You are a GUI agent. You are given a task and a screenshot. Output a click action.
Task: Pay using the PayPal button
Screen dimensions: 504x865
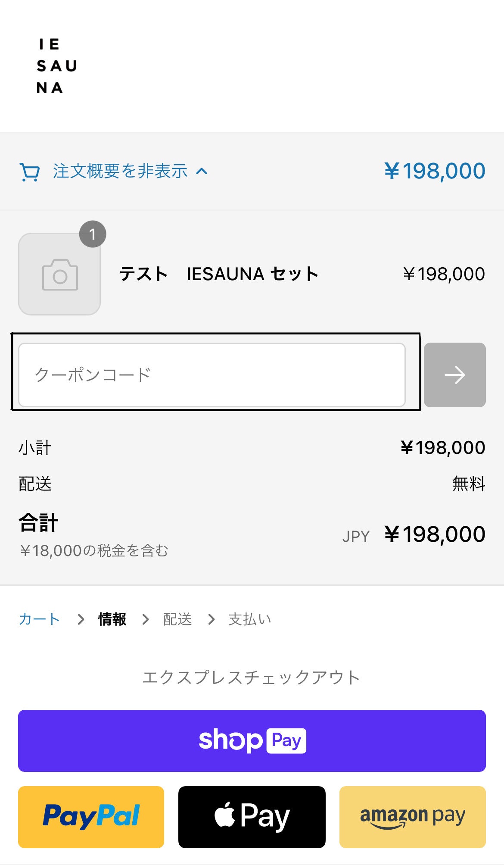91,817
